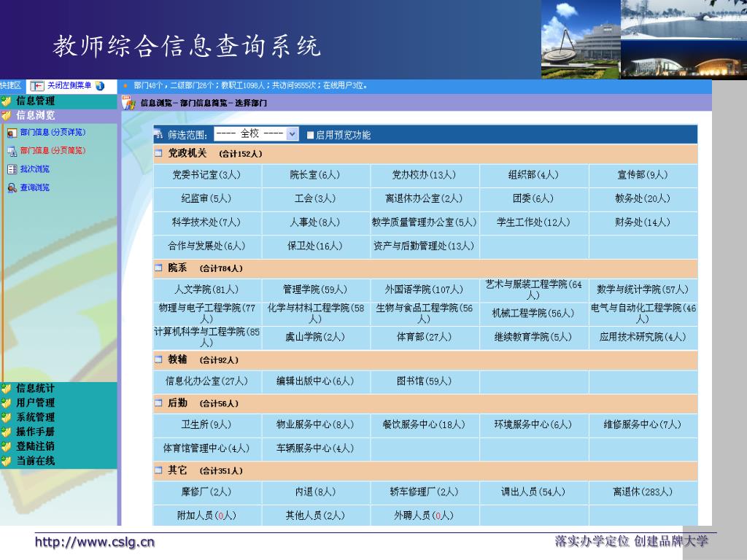Open the 用户管理 menu
Screen dimensions: 747x560
35,402
